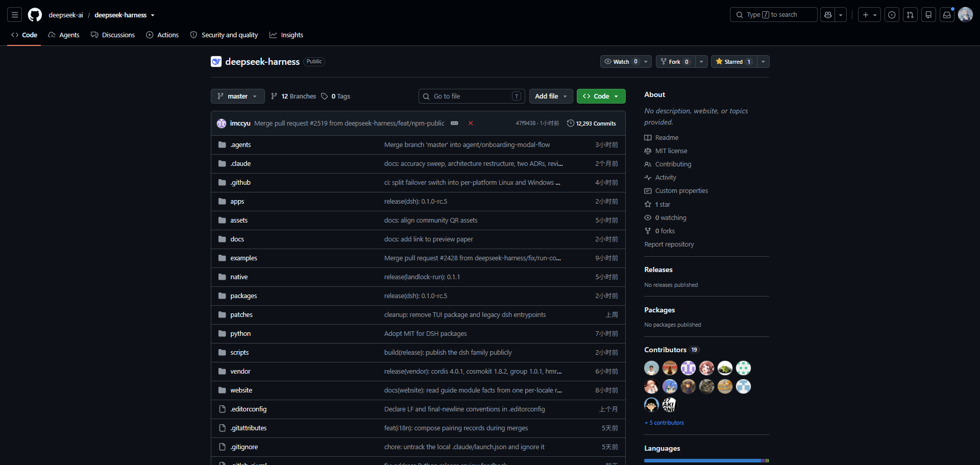This screenshot has width=980, height=465.
Task: Focus the Go to file input
Action: tap(471, 96)
